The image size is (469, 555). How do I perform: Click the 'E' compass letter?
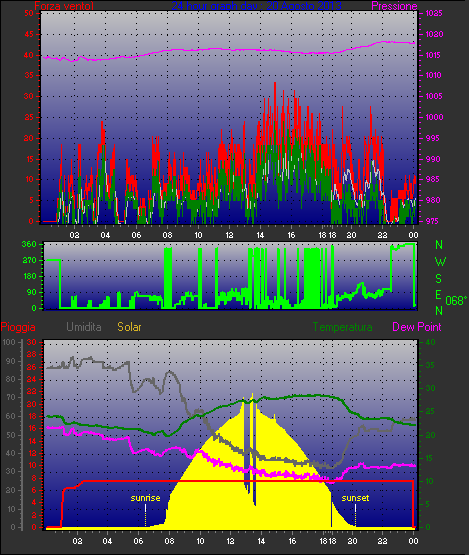click(438, 295)
